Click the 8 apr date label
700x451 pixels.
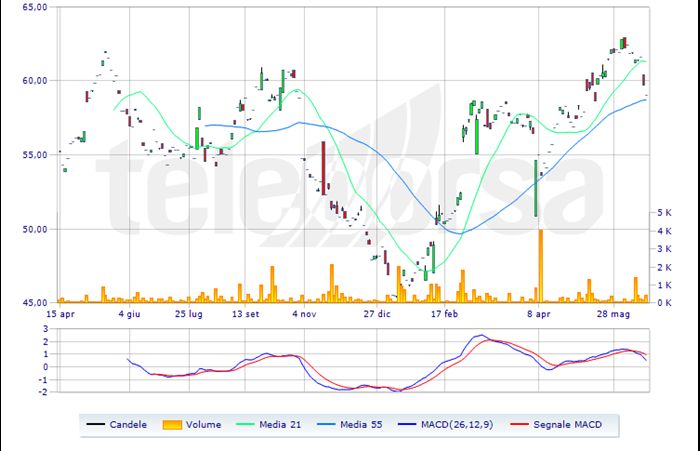[x=538, y=314]
